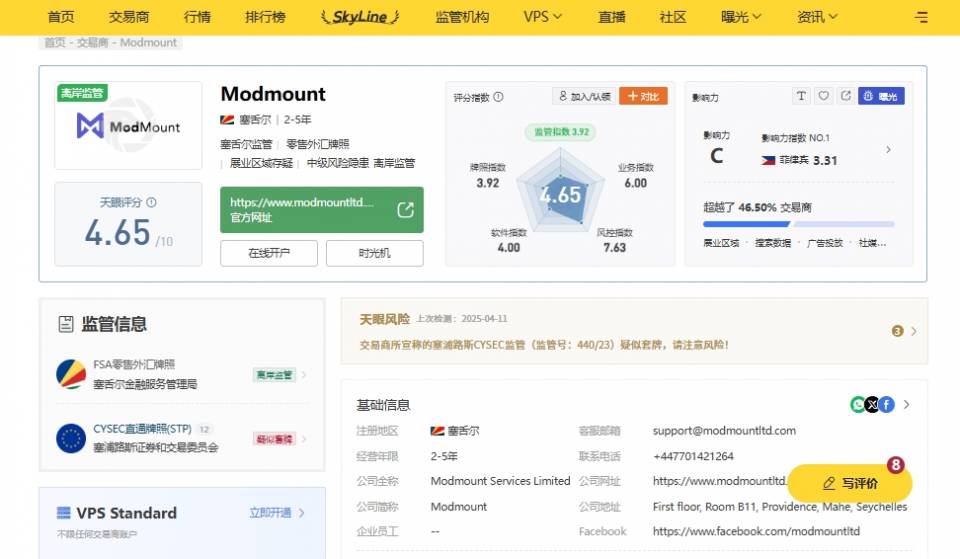Viewport: 960px width, 559px height.
Task: Expand the 基础信息 social links chevron
Action: coord(907,405)
